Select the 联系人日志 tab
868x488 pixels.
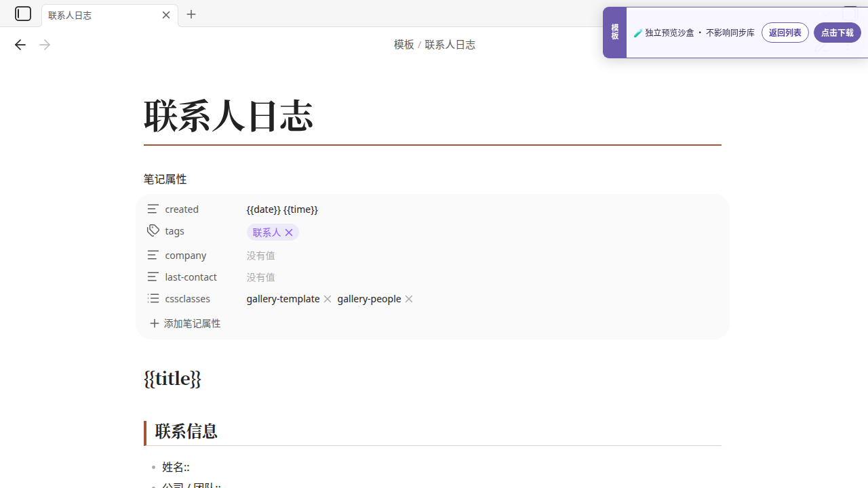point(110,15)
